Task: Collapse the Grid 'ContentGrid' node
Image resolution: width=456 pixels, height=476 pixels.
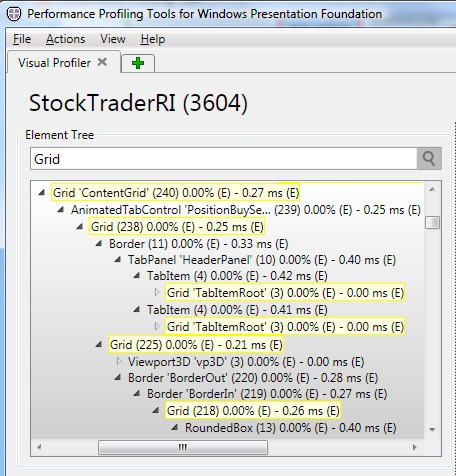Action: click(42, 192)
